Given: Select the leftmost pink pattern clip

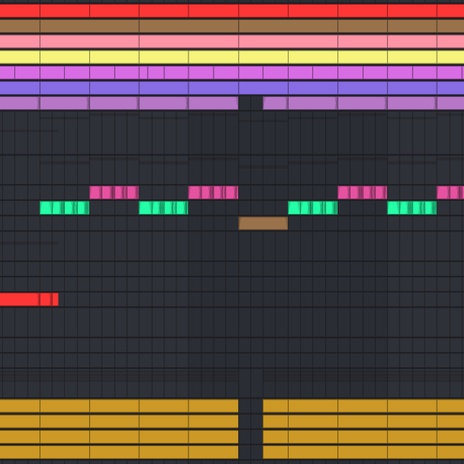Looking at the screenshot, I should pos(114,192).
